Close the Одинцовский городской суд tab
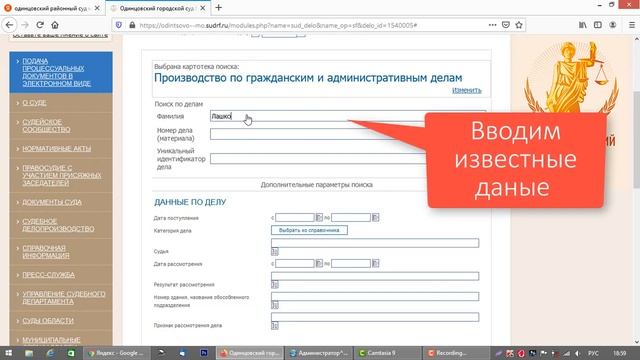The width and height of the screenshot is (640, 360). pyautogui.click(x=202, y=8)
